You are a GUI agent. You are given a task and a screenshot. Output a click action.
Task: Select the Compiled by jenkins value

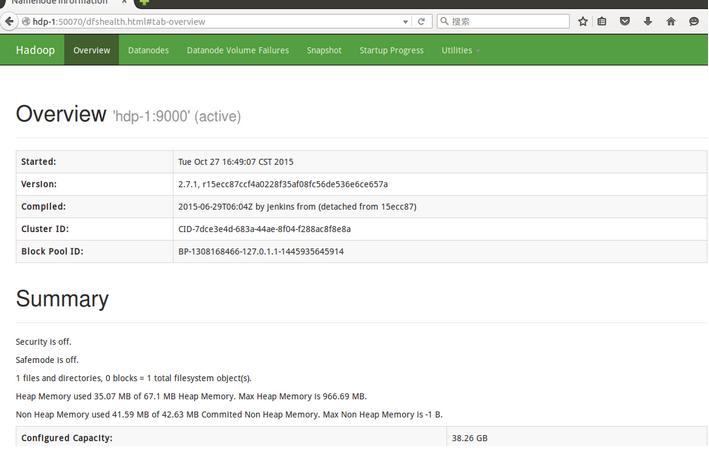pos(297,207)
